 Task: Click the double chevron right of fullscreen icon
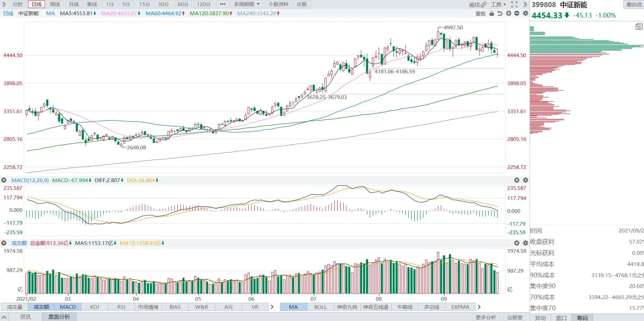point(525,4)
